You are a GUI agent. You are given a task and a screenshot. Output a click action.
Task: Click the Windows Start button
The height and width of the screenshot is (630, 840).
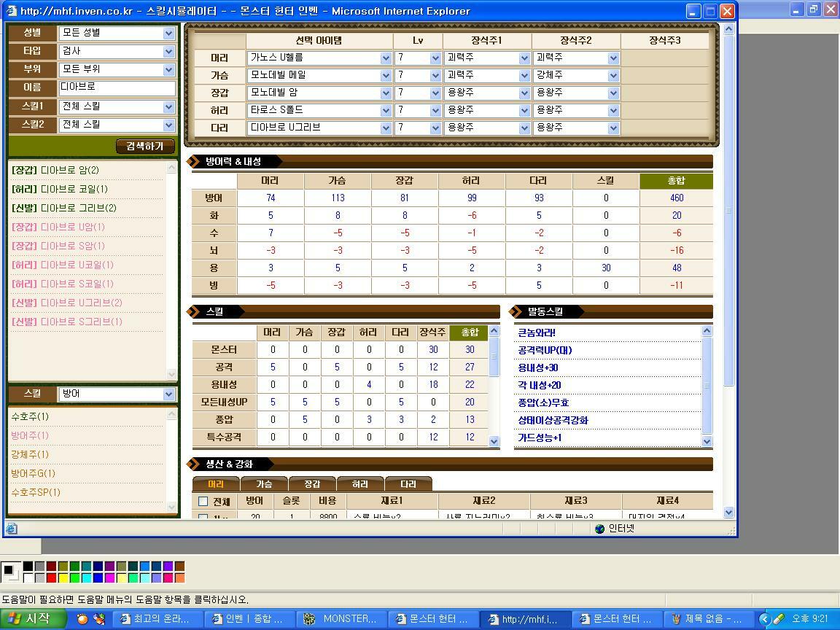28,618
